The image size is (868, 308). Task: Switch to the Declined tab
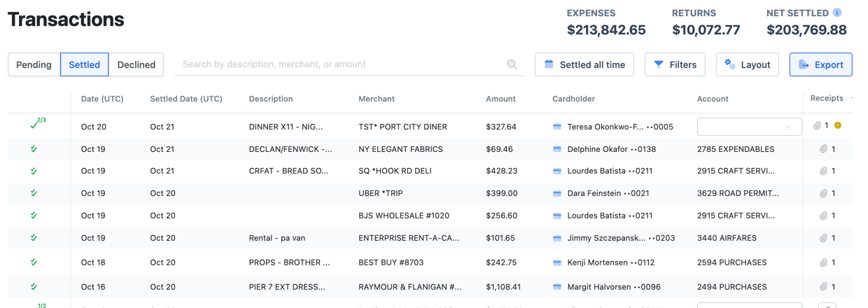tap(136, 64)
